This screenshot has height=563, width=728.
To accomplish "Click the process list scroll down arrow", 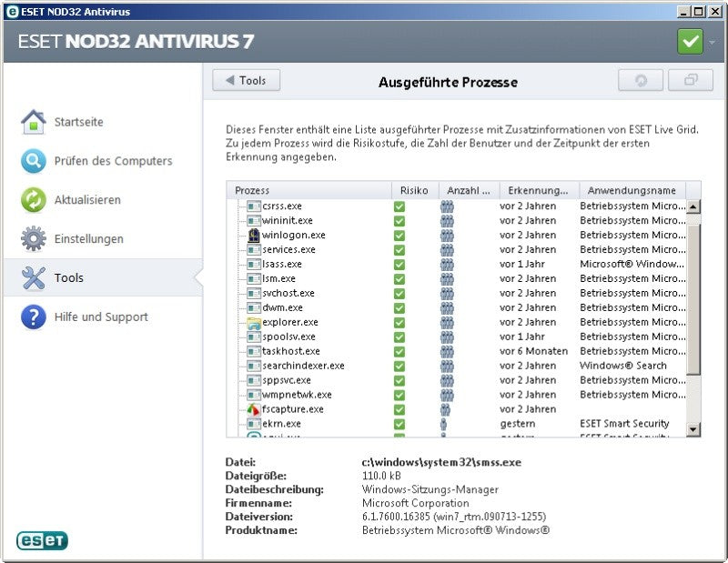I will [x=693, y=429].
